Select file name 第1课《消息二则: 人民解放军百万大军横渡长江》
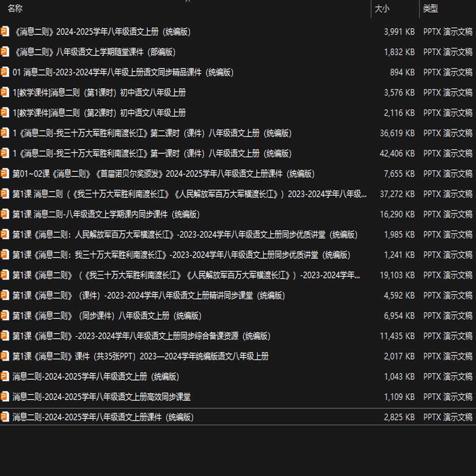 [x=185, y=234]
